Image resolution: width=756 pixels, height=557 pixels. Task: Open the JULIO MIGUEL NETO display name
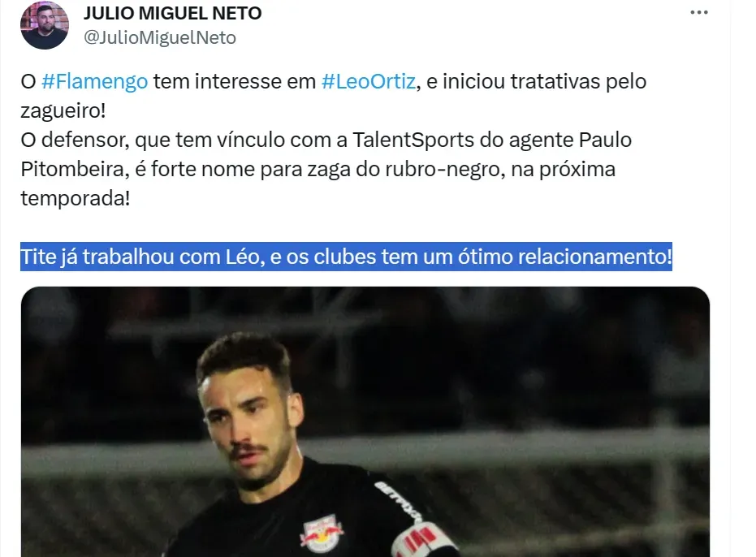tap(173, 13)
